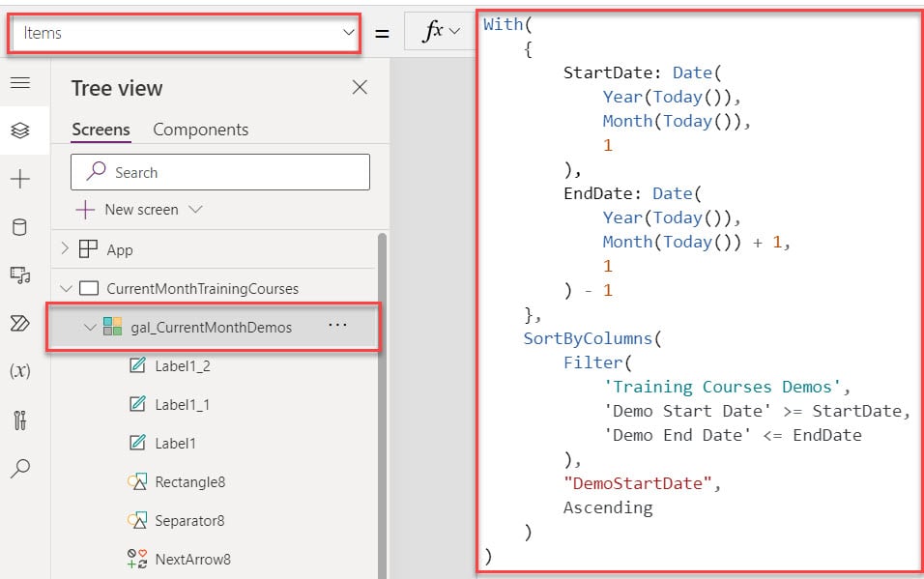Collapse the CurrentMonthTrainingCourses screen node
This screenshot has width=924, height=579.
[66, 288]
